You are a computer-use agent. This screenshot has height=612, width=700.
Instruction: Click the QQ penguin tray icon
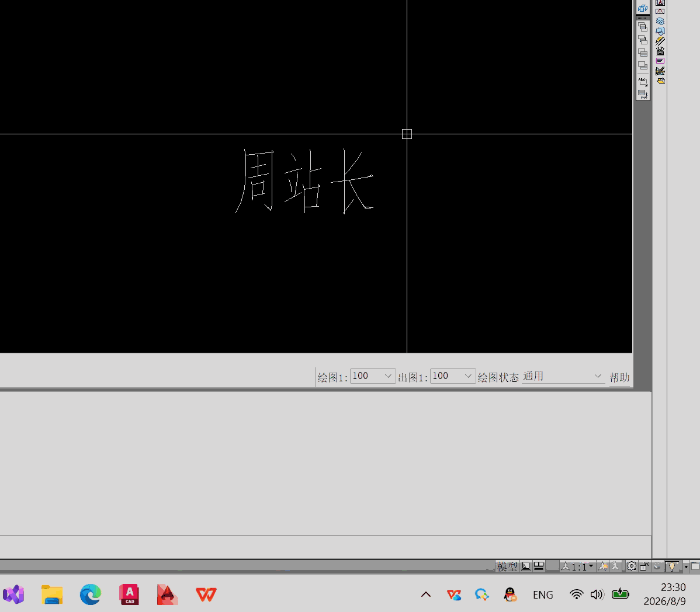pyautogui.click(x=510, y=594)
